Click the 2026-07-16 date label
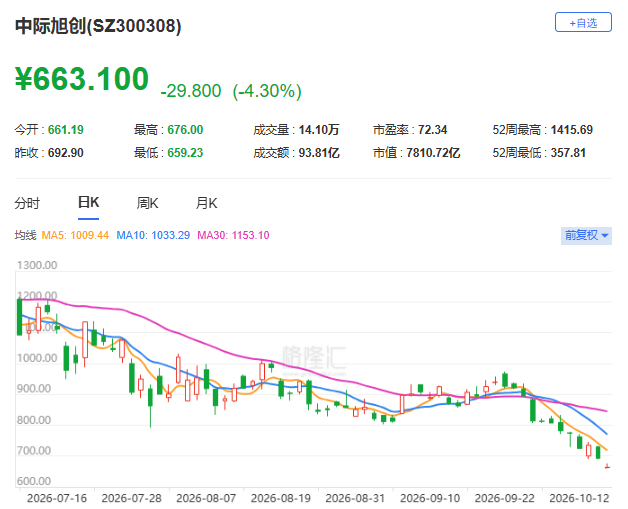 point(57,498)
